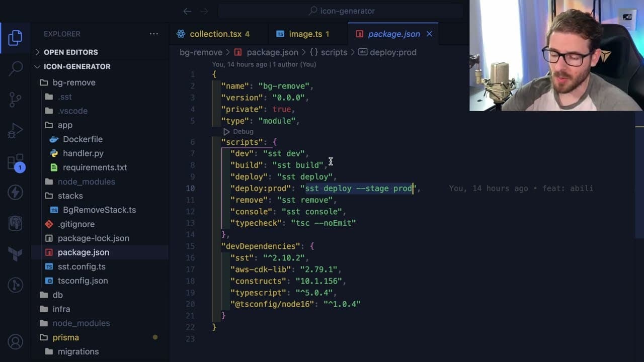Open the Extensions view with badge
The width and height of the screenshot is (644, 362).
(x=15, y=162)
